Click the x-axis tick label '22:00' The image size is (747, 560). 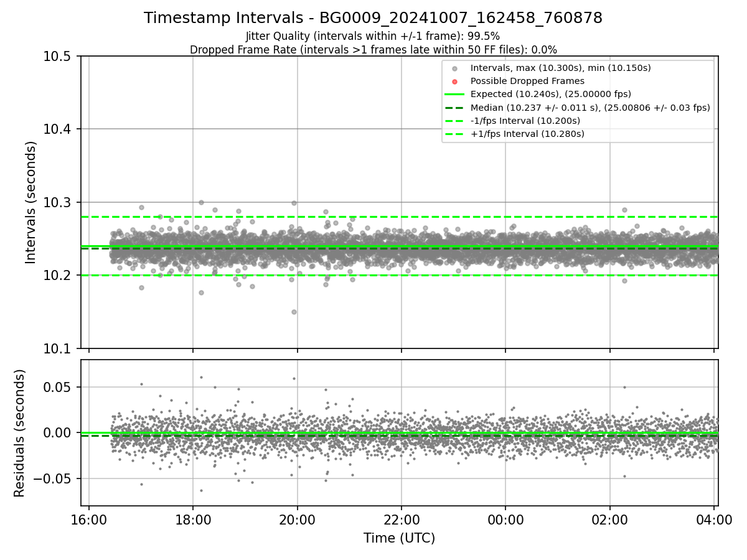[x=402, y=519]
